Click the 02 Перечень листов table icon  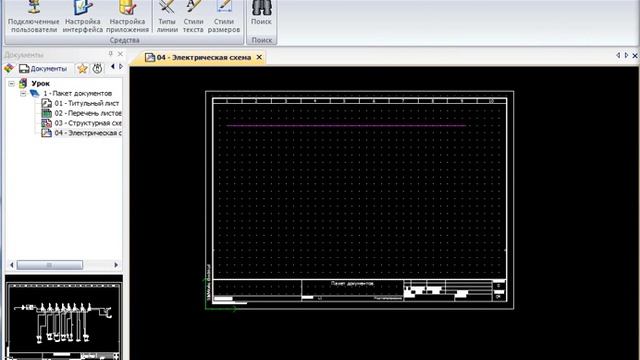[47, 113]
